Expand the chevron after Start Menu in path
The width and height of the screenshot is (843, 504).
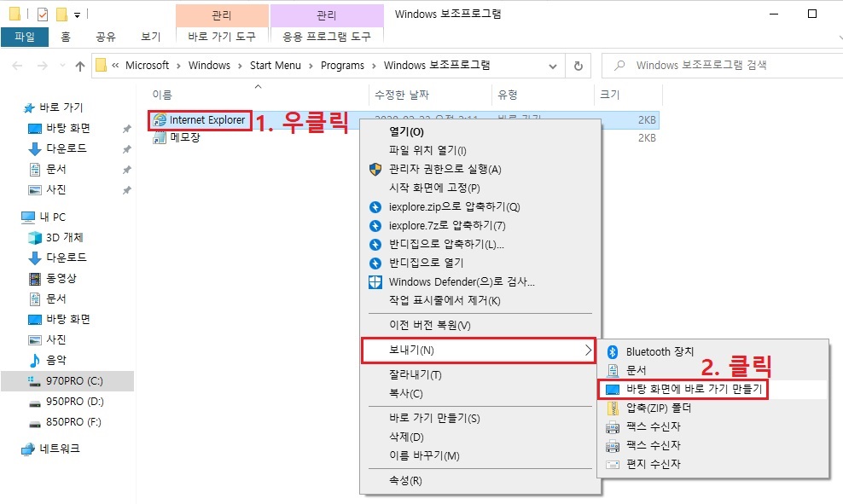[x=311, y=66]
